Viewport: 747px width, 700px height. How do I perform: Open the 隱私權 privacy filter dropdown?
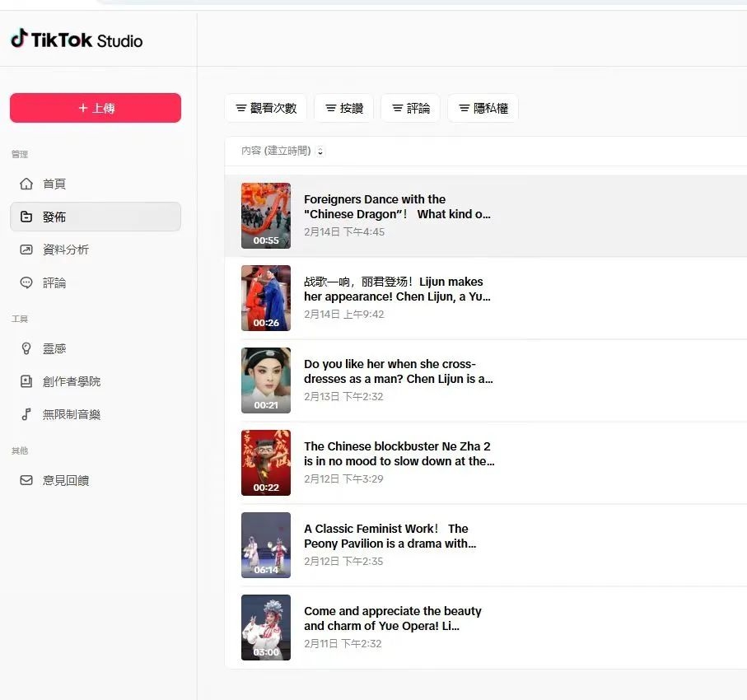pos(483,108)
